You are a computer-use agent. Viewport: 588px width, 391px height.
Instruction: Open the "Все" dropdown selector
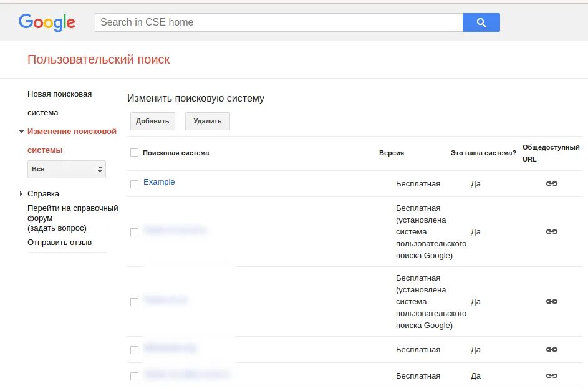point(67,169)
